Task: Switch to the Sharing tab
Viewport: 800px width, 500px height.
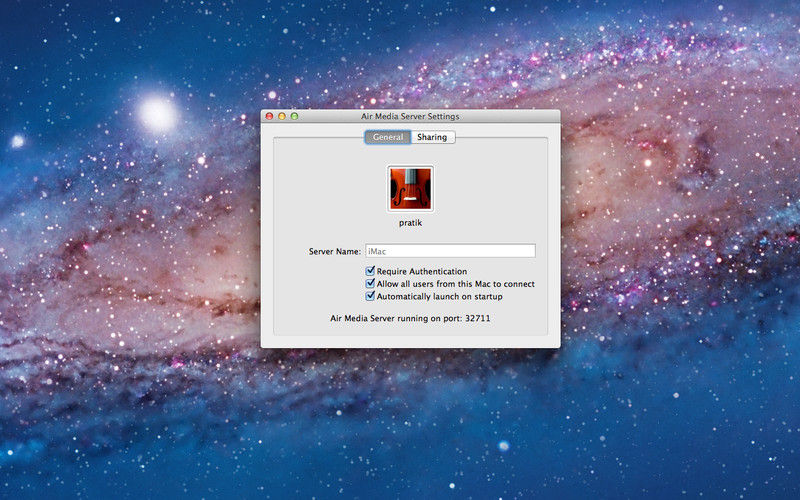Action: click(432, 137)
